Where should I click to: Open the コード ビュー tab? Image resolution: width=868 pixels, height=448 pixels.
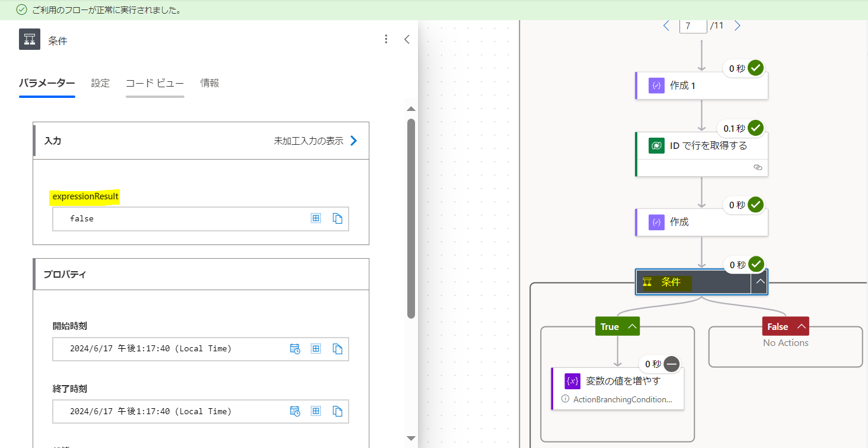(155, 83)
